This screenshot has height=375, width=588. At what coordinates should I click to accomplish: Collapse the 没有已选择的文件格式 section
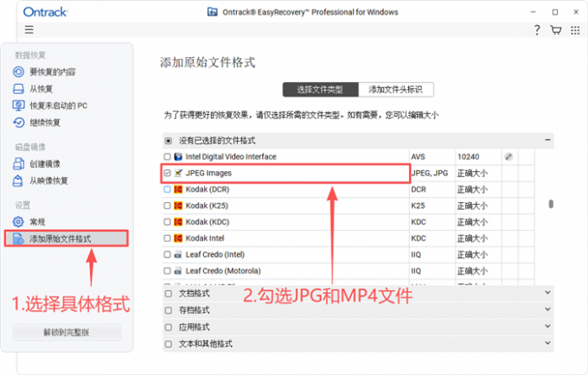(x=547, y=140)
